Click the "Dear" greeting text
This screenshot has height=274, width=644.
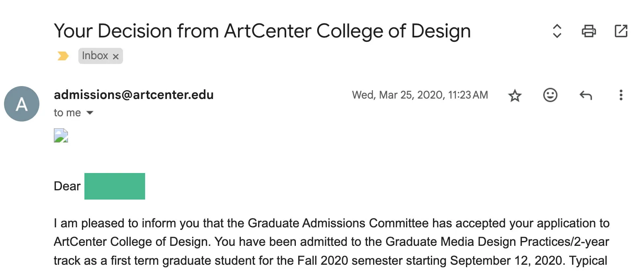pyautogui.click(x=67, y=186)
